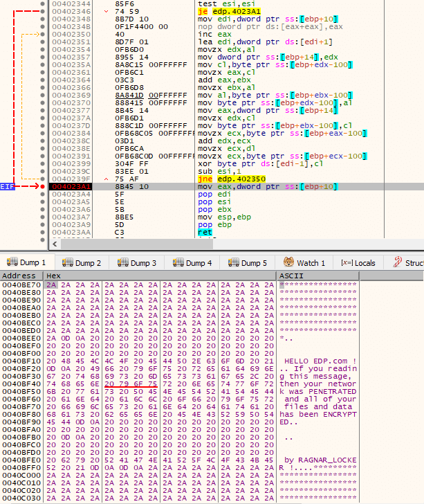Click the Hex column header in the dump
The height and width of the screenshot is (504, 424).
(160, 276)
